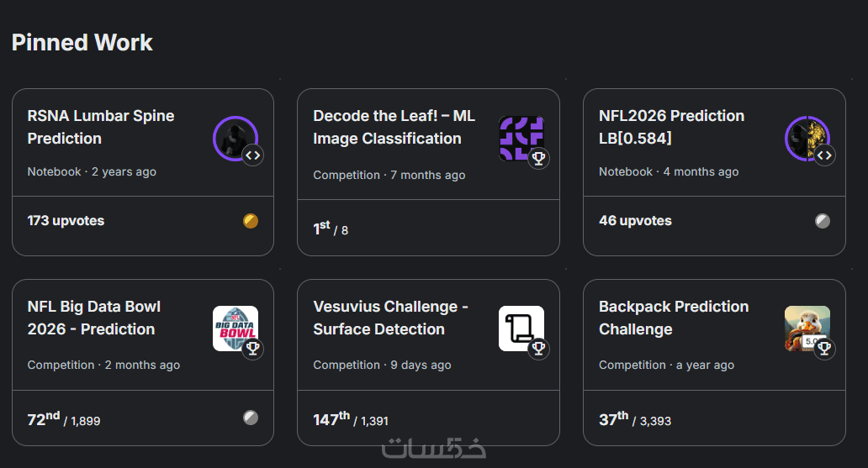The height and width of the screenshot is (468, 868).
Task: Open Vesuvius Challenge - Surface Detection
Action: coord(390,318)
